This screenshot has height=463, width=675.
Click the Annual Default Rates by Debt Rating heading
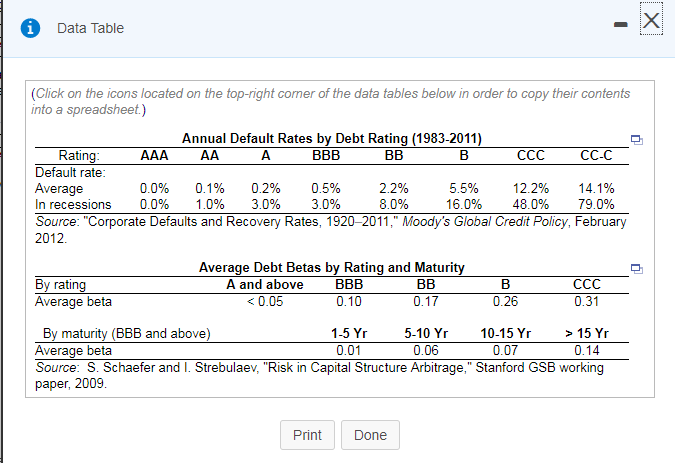[x=331, y=138]
